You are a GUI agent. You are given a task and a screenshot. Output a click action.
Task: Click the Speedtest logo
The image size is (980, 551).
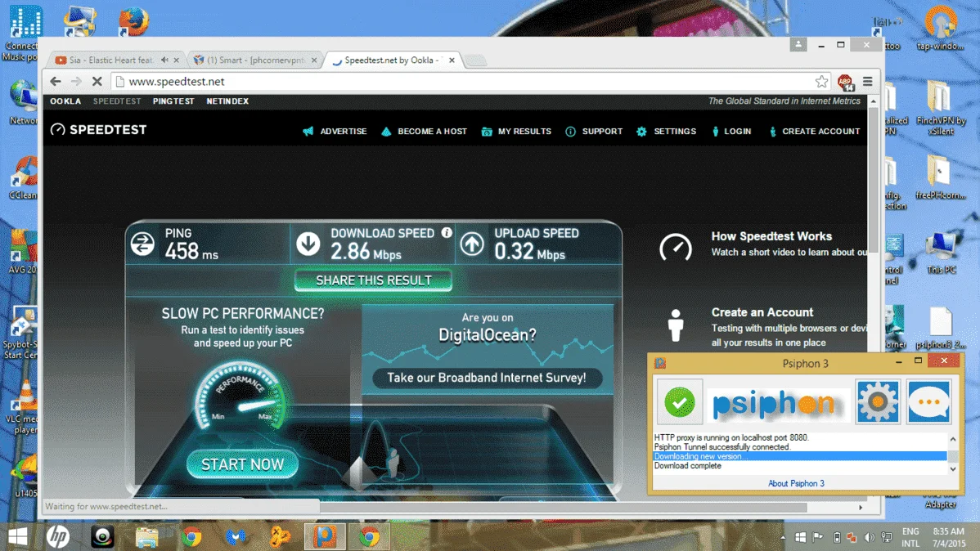pos(98,129)
